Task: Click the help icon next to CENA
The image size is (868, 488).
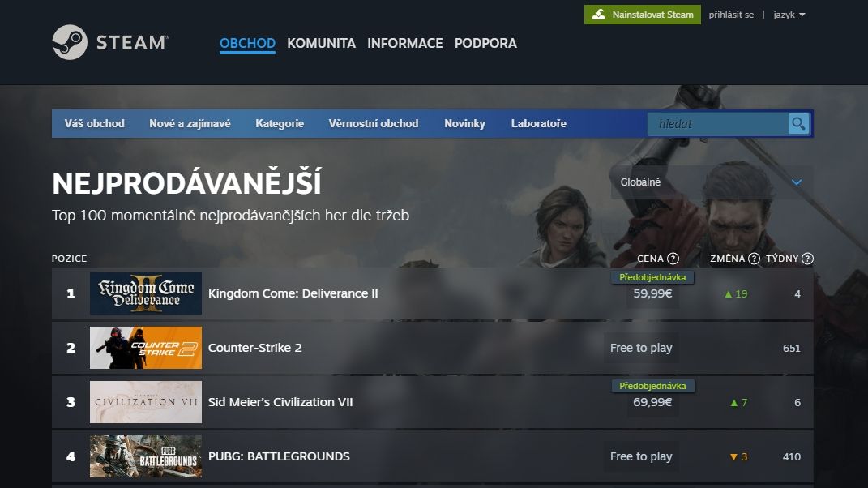Action: click(670, 259)
